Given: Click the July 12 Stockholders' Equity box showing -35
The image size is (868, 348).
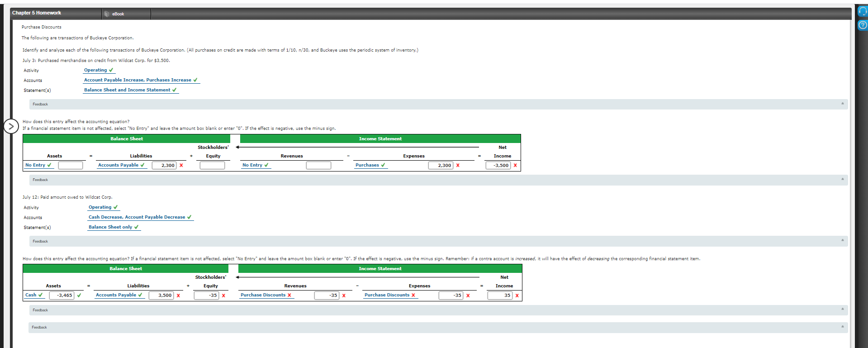Looking at the screenshot, I should pyautogui.click(x=207, y=295).
